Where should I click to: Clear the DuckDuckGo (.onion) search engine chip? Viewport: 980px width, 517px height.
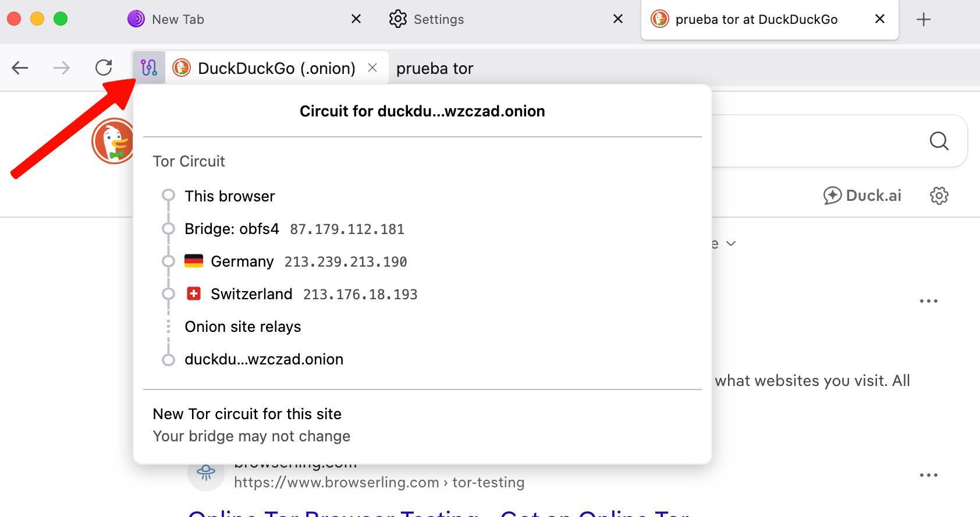[x=372, y=68]
